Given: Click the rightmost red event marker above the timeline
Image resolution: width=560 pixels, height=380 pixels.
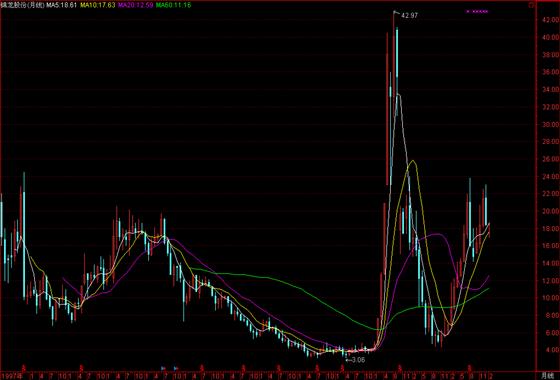Looking at the screenshot, I should (470, 367).
